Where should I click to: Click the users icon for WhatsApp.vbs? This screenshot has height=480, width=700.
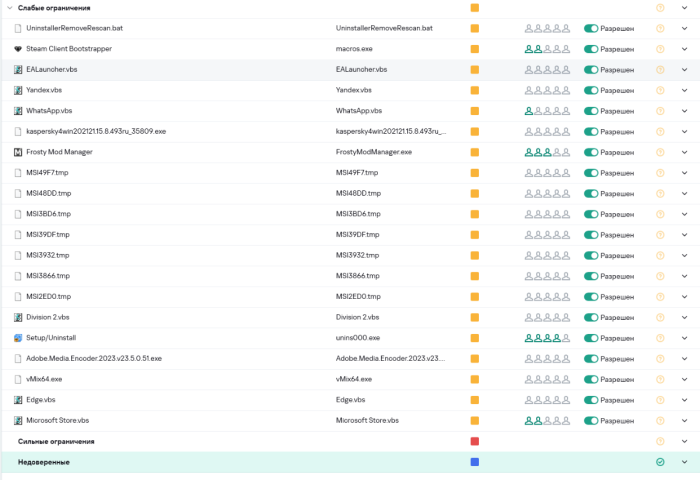(546, 111)
